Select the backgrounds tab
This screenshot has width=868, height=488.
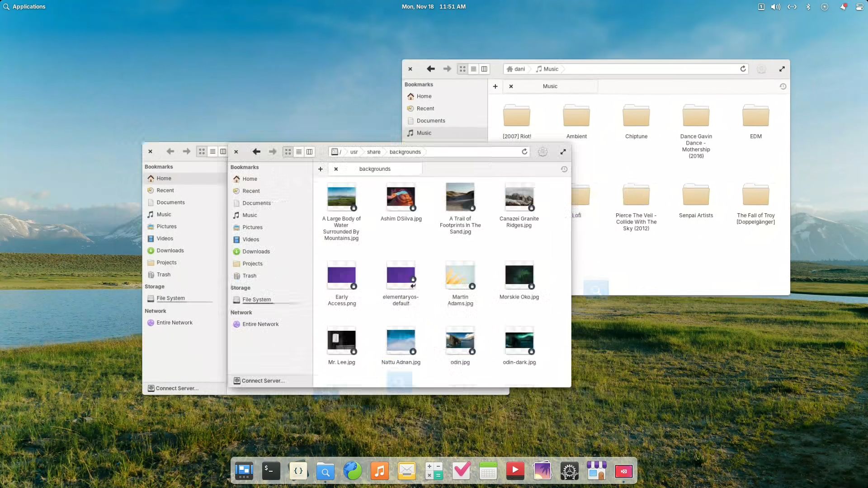[x=375, y=169]
